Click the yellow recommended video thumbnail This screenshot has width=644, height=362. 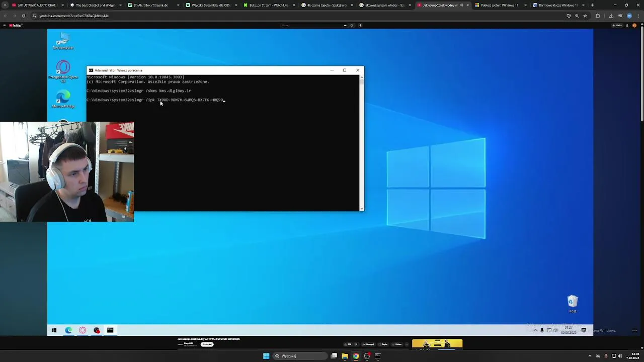(x=437, y=344)
